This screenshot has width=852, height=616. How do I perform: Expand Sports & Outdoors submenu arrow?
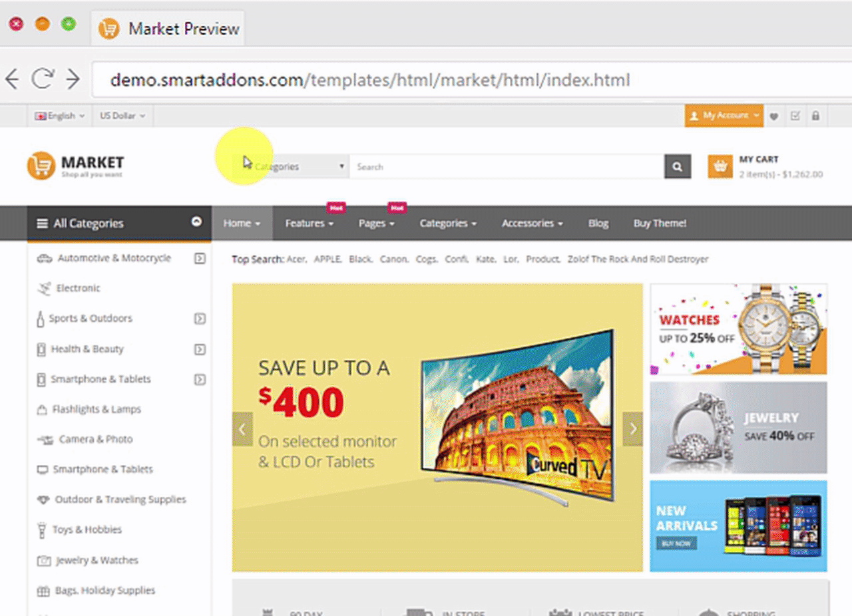pyautogui.click(x=200, y=319)
